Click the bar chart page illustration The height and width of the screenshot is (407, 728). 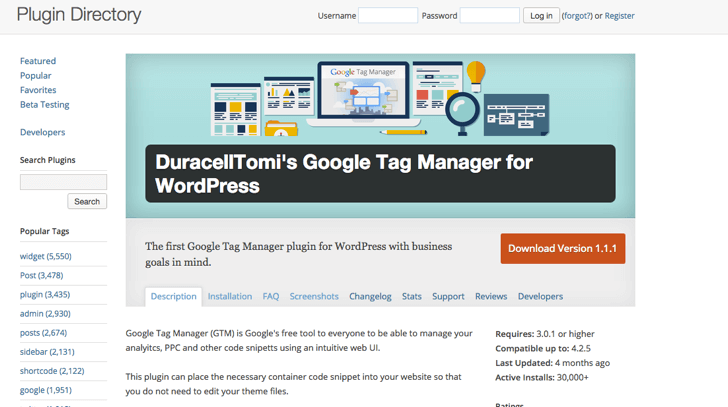(289, 96)
